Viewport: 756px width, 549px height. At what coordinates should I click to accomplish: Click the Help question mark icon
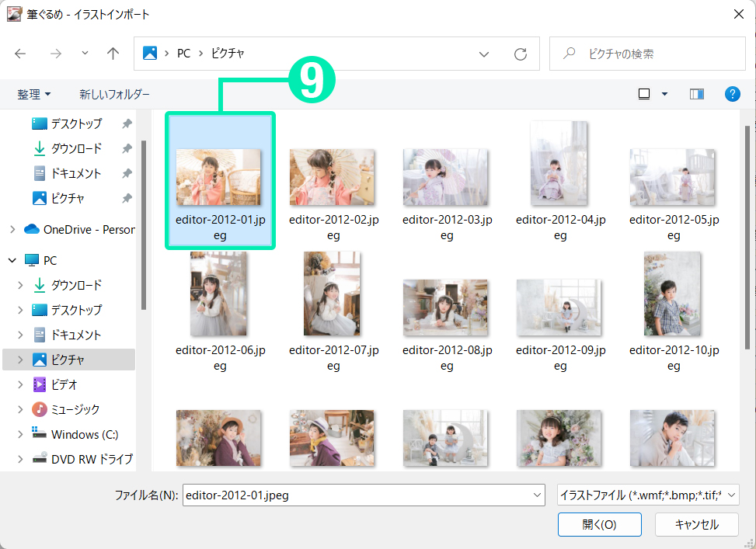(x=732, y=94)
